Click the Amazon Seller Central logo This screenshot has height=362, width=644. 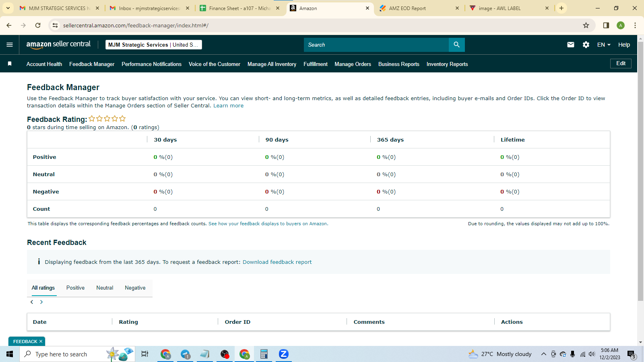(x=59, y=45)
